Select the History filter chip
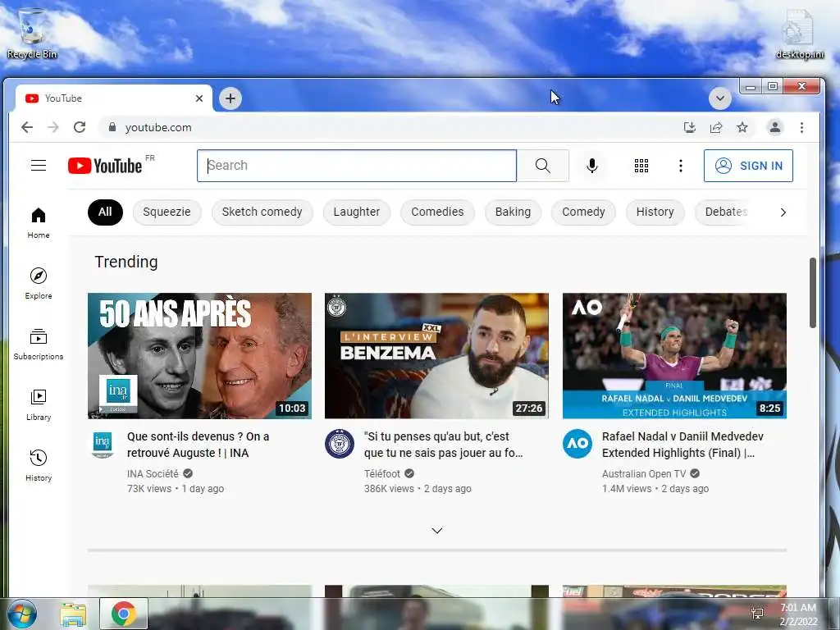Image resolution: width=840 pixels, height=630 pixels. 655,212
